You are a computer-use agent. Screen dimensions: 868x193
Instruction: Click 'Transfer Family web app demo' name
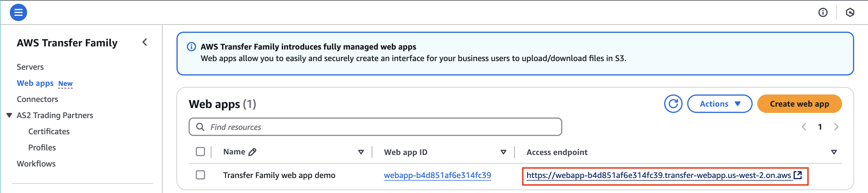pyautogui.click(x=279, y=175)
